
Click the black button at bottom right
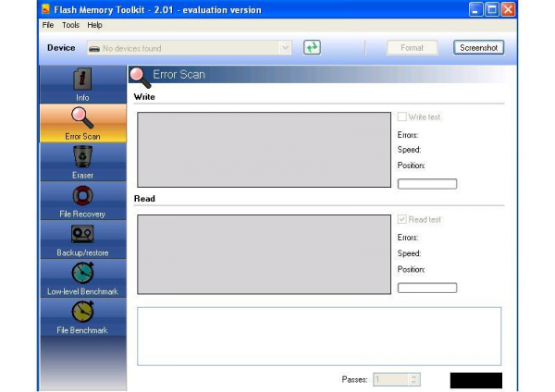[x=476, y=381]
